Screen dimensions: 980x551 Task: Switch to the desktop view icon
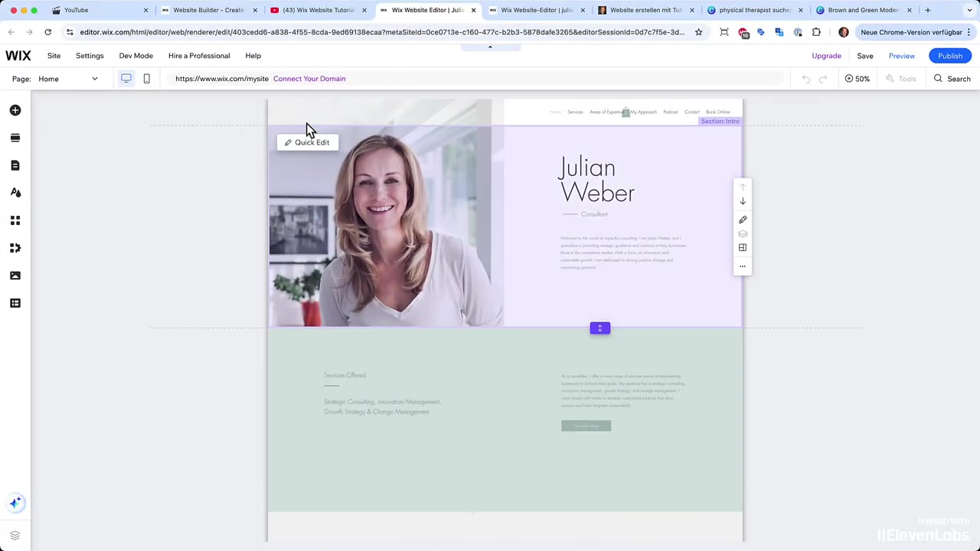pos(126,78)
